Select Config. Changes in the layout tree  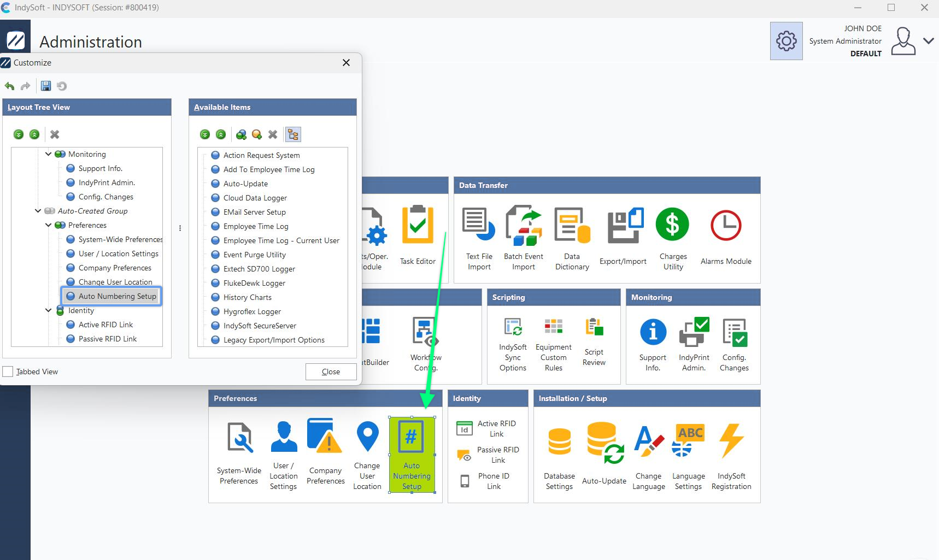pos(99,197)
